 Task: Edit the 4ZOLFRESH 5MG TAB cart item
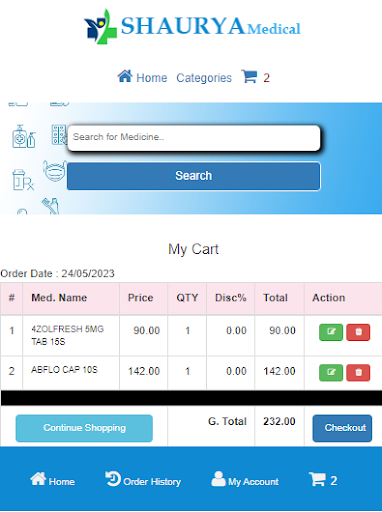point(331,332)
